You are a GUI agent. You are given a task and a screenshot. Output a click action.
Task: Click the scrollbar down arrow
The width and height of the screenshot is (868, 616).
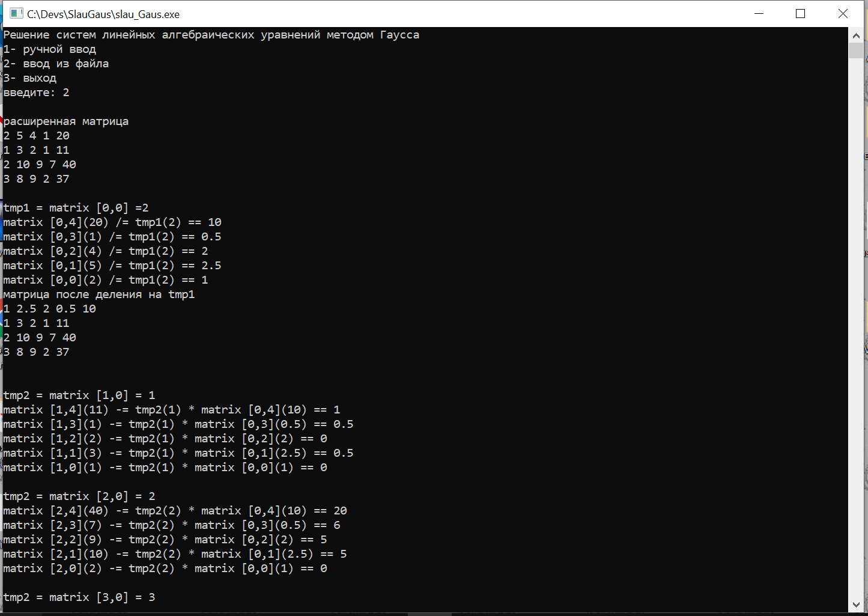coord(856,605)
